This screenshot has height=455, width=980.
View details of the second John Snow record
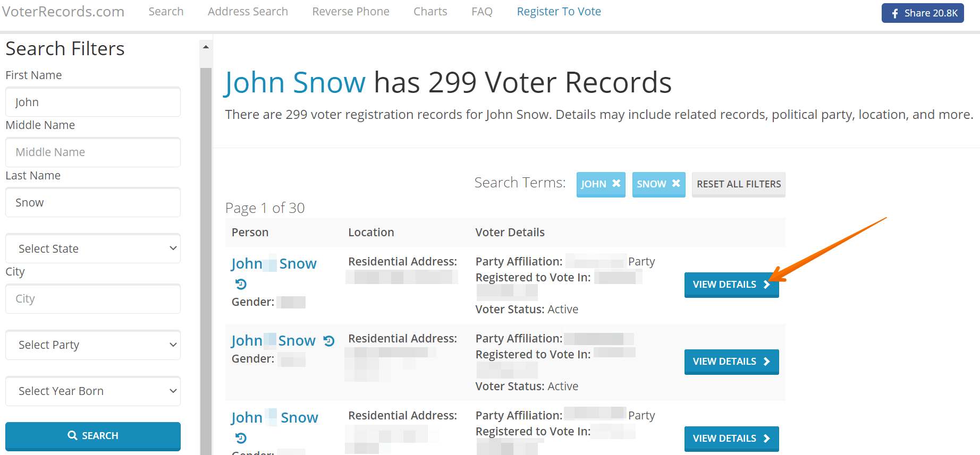732,362
